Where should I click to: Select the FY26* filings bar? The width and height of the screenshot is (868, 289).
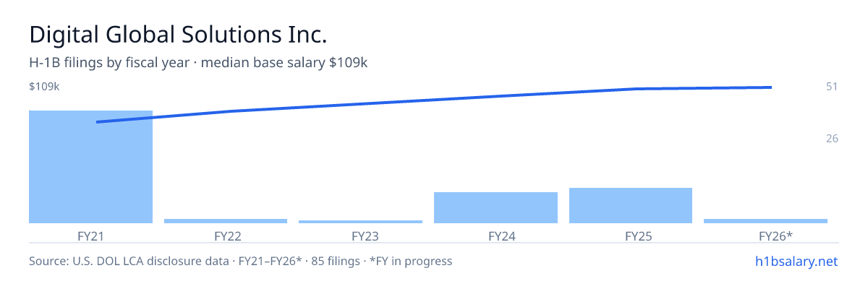pos(765,221)
